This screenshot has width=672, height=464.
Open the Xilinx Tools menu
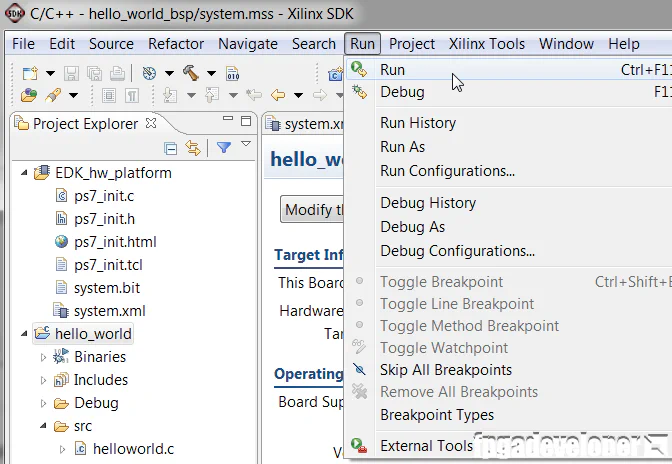click(487, 44)
